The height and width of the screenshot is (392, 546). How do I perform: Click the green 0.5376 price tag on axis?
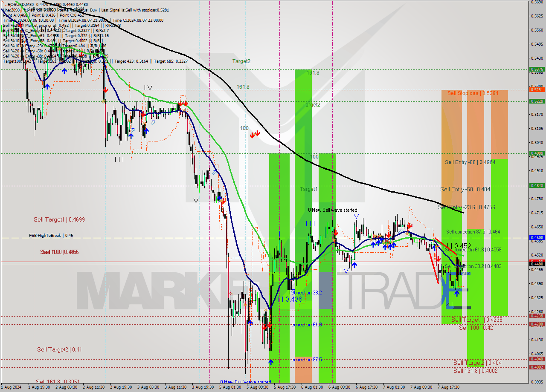(536, 69)
